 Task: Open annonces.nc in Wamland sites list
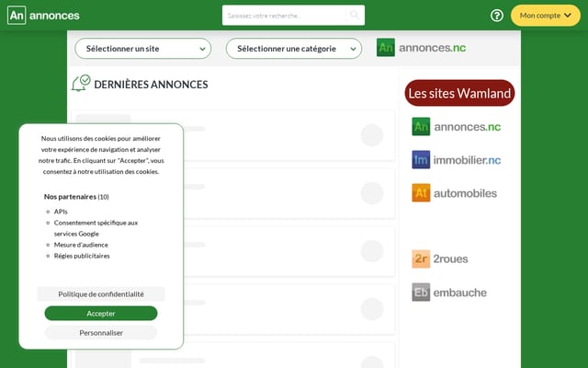(457, 127)
